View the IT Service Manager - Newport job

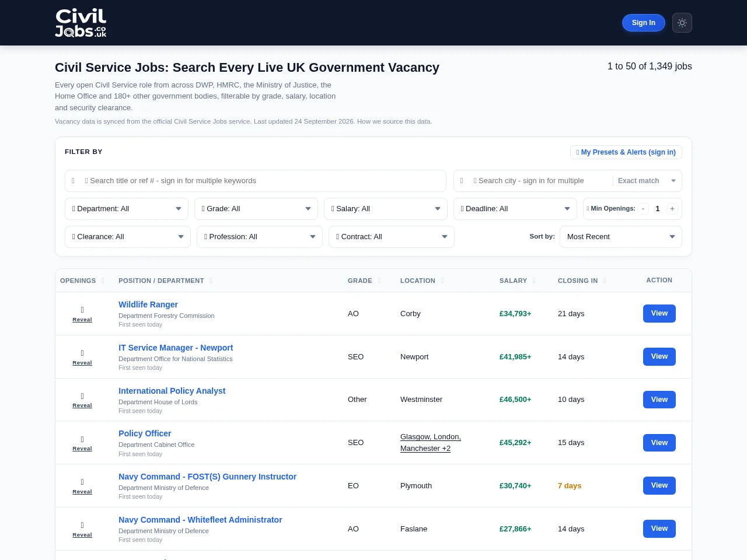[x=659, y=356]
